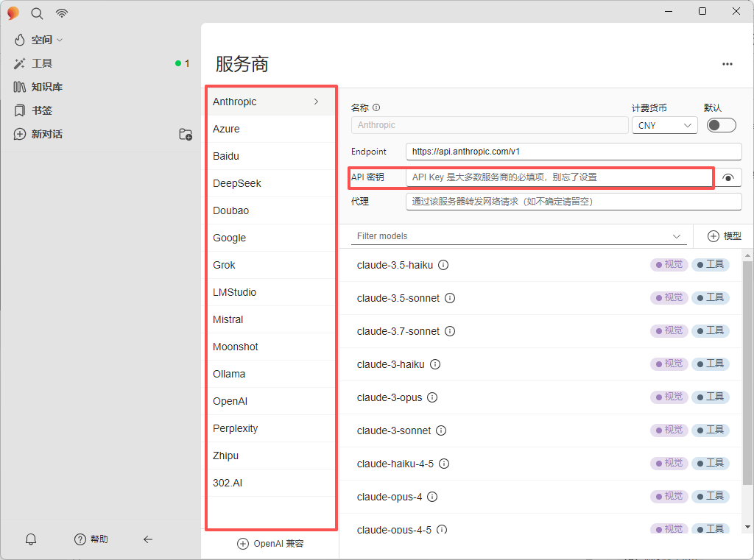Toggle API key visibility eye icon
The height and width of the screenshot is (560, 754).
click(x=728, y=178)
